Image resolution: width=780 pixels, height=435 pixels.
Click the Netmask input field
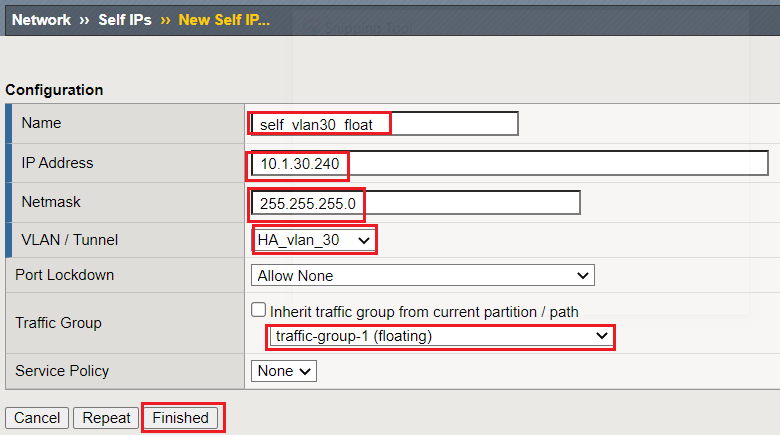(415, 203)
